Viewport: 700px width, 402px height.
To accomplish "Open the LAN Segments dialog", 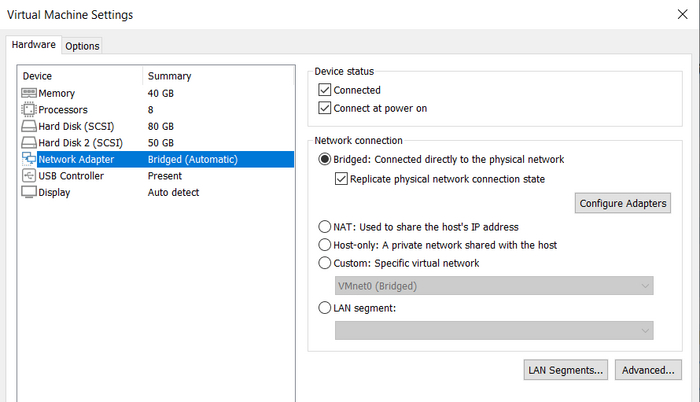I will click(x=565, y=370).
